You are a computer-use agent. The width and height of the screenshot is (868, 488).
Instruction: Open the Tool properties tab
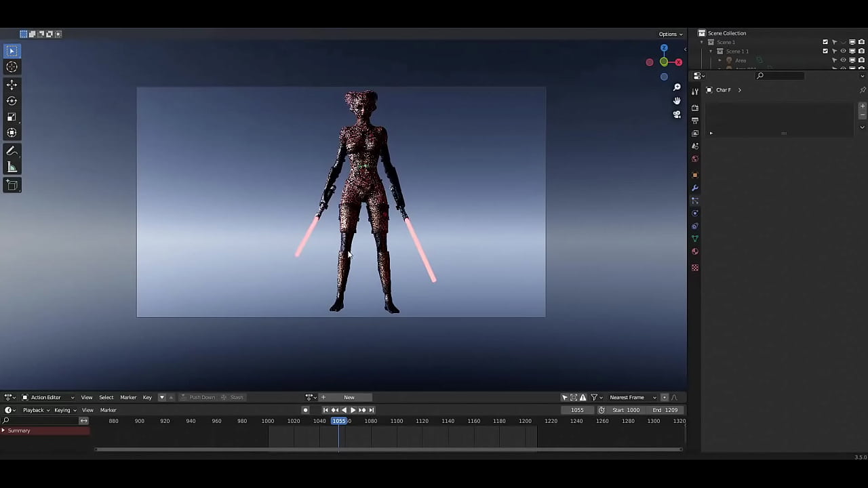[695, 91]
